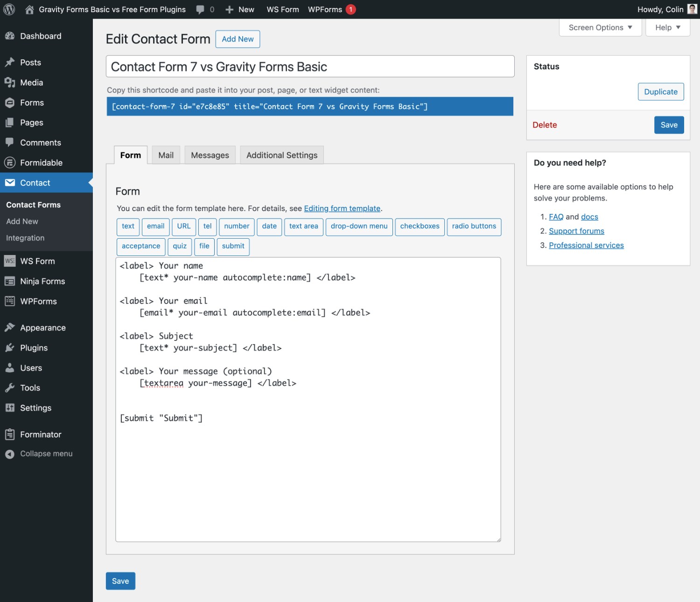Insert a date tag
Viewport: 700px width, 602px height.
click(x=269, y=227)
